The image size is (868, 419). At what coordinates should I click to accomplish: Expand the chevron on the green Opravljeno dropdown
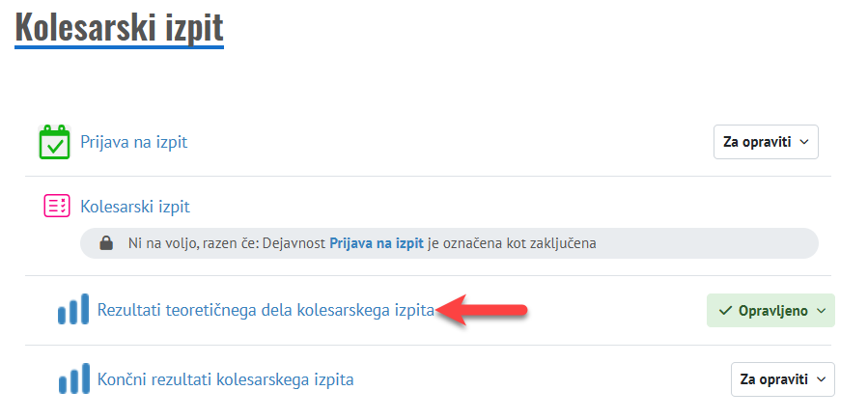pyautogui.click(x=822, y=311)
